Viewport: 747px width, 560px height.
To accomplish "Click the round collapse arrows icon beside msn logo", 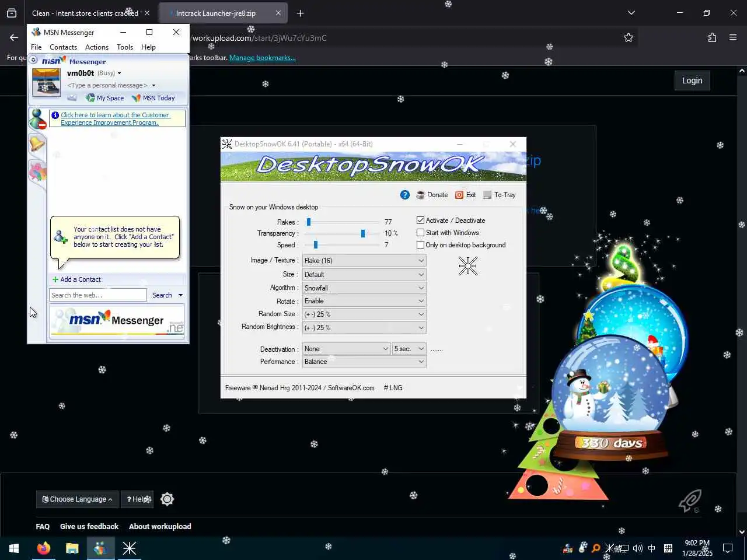I will [33, 60].
